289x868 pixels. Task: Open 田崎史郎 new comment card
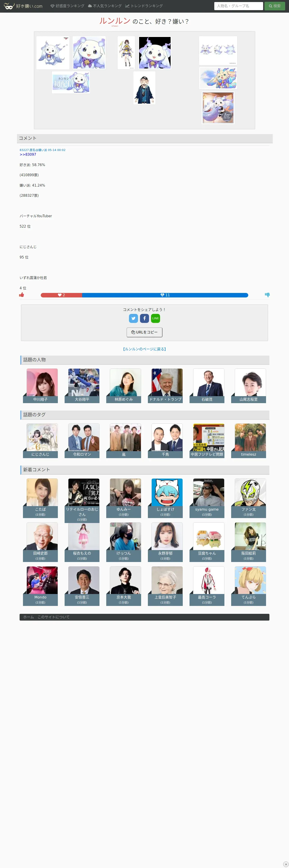tap(40, 542)
